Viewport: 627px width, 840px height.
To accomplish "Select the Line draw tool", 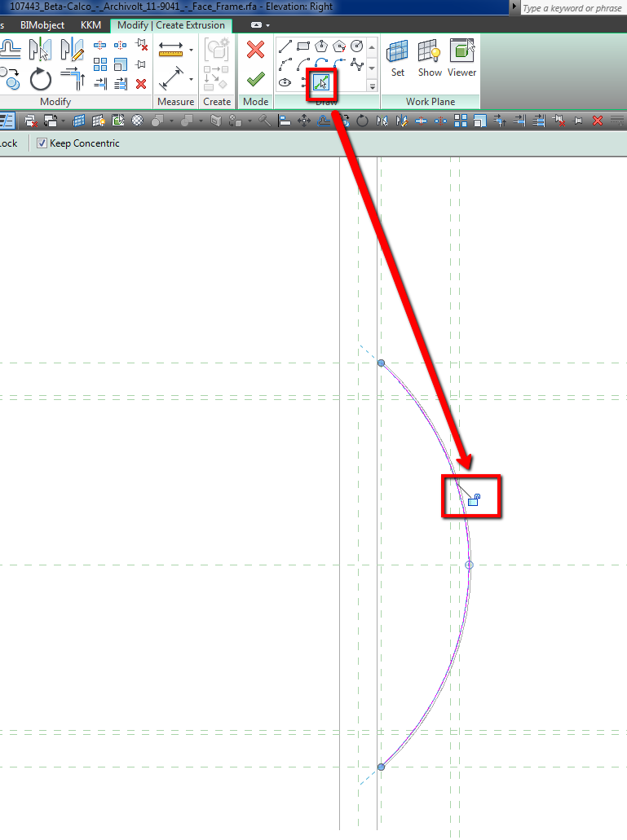I will pos(285,46).
